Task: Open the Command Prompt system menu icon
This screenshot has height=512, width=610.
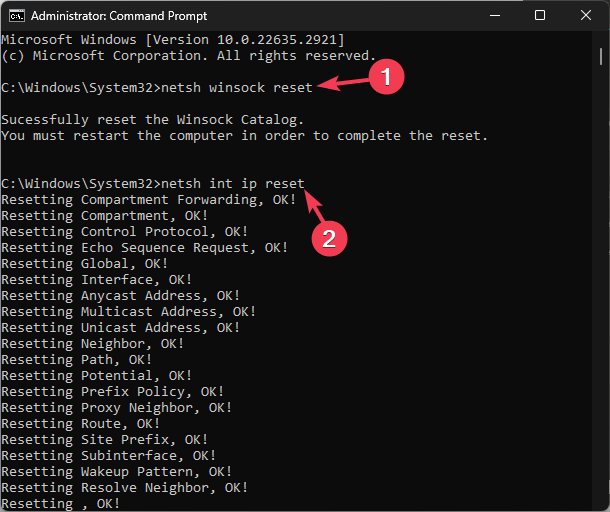Action: 17,16
